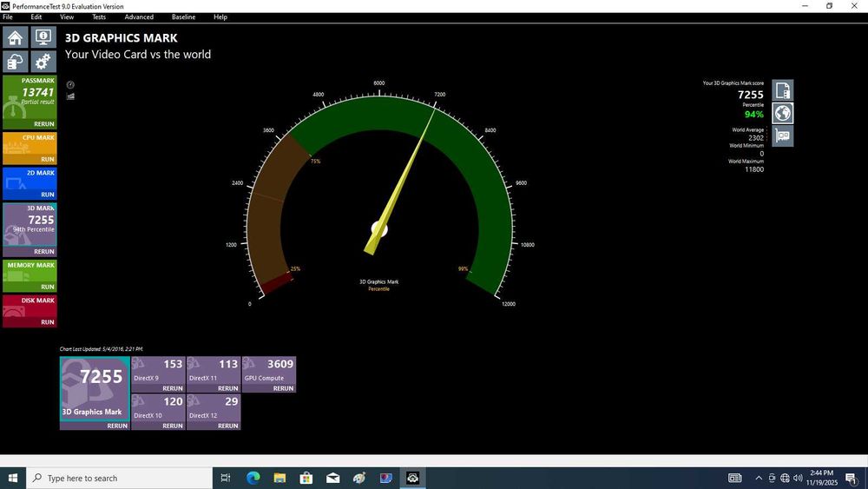The width and height of the screenshot is (868, 489).
Task: Rerun the 3D Mark test
Action: pos(43,251)
